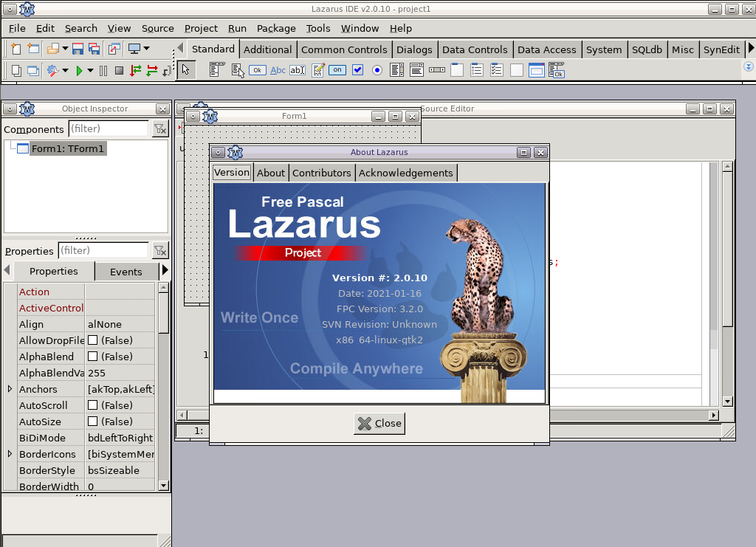Image resolution: width=756 pixels, height=547 pixels.
Task: Select the TListBox component icon
Action: click(396, 70)
